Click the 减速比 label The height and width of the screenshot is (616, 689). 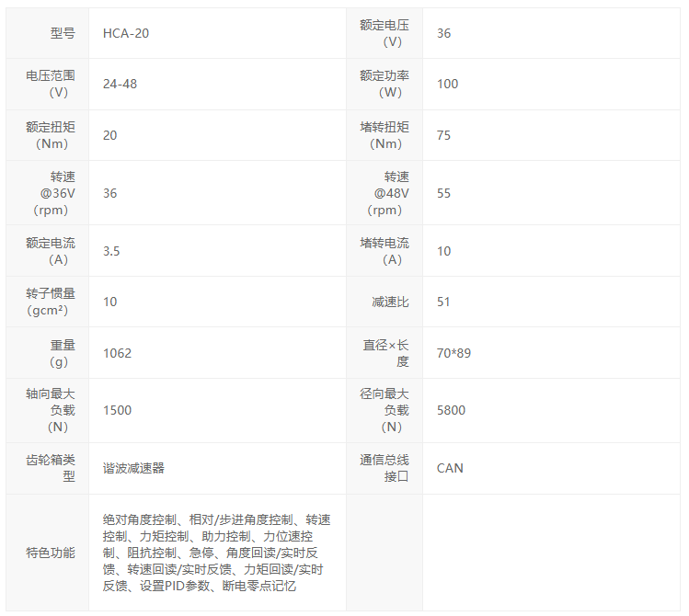coord(390,302)
